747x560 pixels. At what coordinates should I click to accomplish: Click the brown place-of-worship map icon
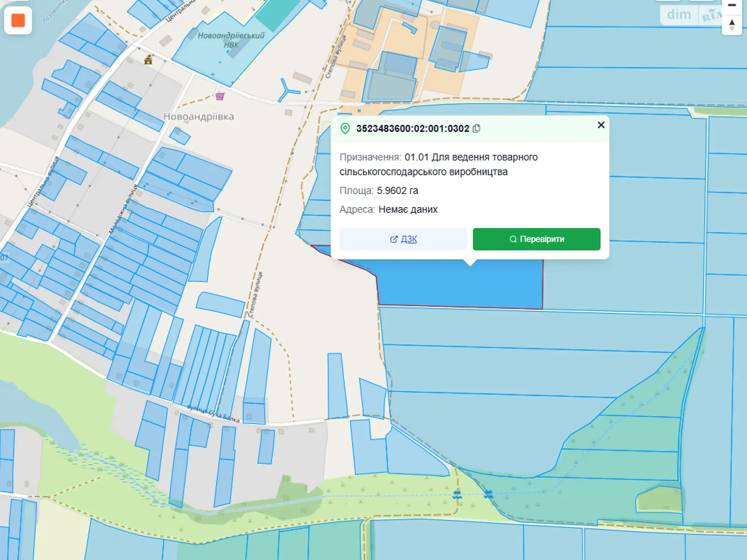click(x=148, y=59)
